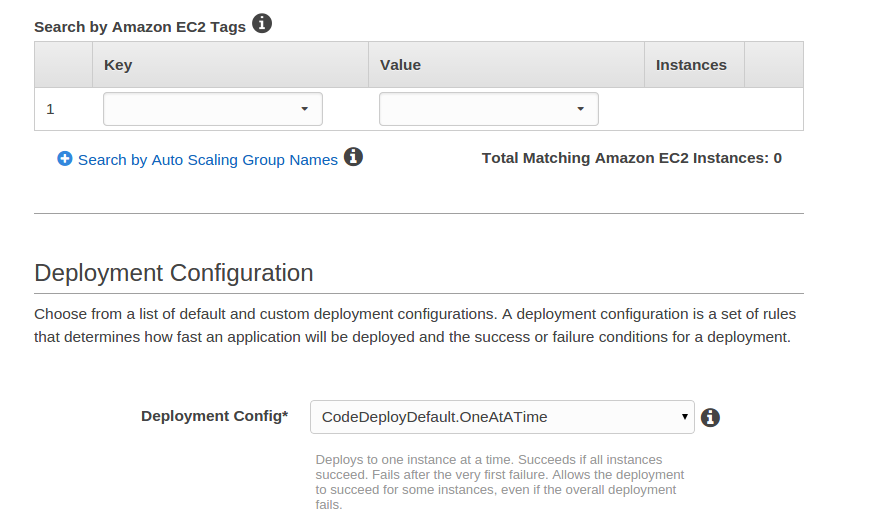Click the Value column header
This screenshot has width=889, height=517.
click(x=400, y=65)
